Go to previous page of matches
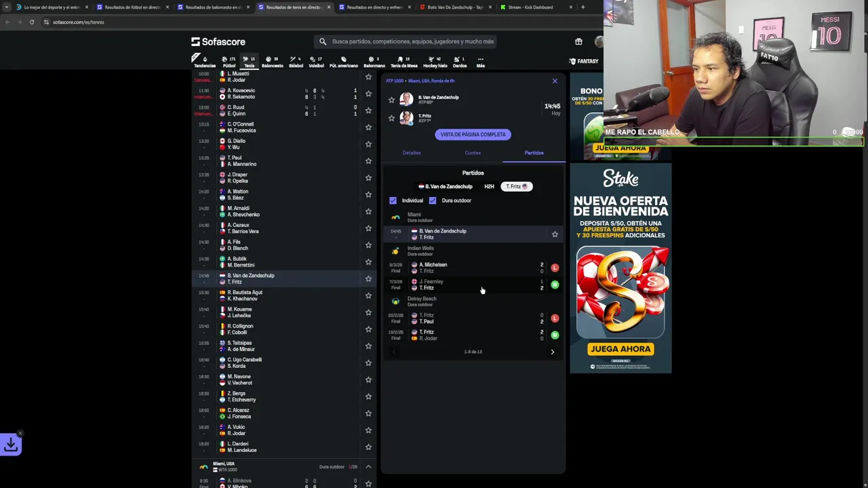The height and width of the screenshot is (488, 868). [x=394, y=352]
